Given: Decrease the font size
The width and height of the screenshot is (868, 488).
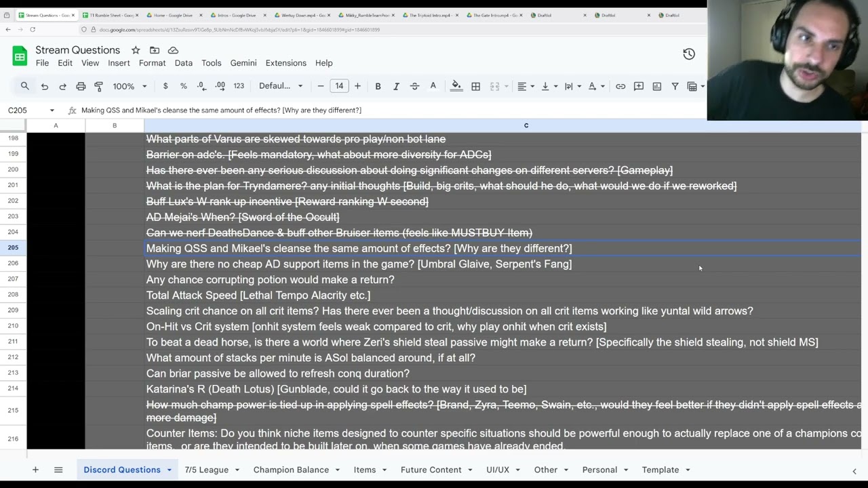Looking at the screenshot, I should 321,86.
